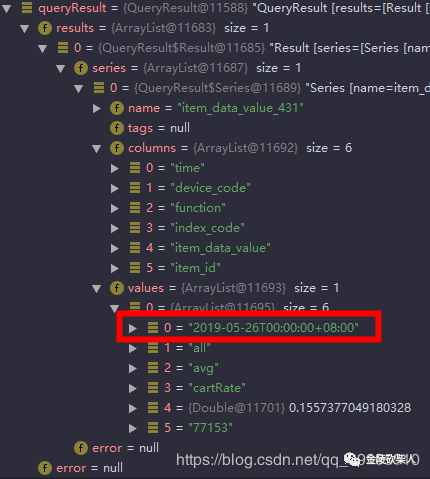Click the element icon of QueryResult$Series@11689

pyautogui.click(x=99, y=88)
